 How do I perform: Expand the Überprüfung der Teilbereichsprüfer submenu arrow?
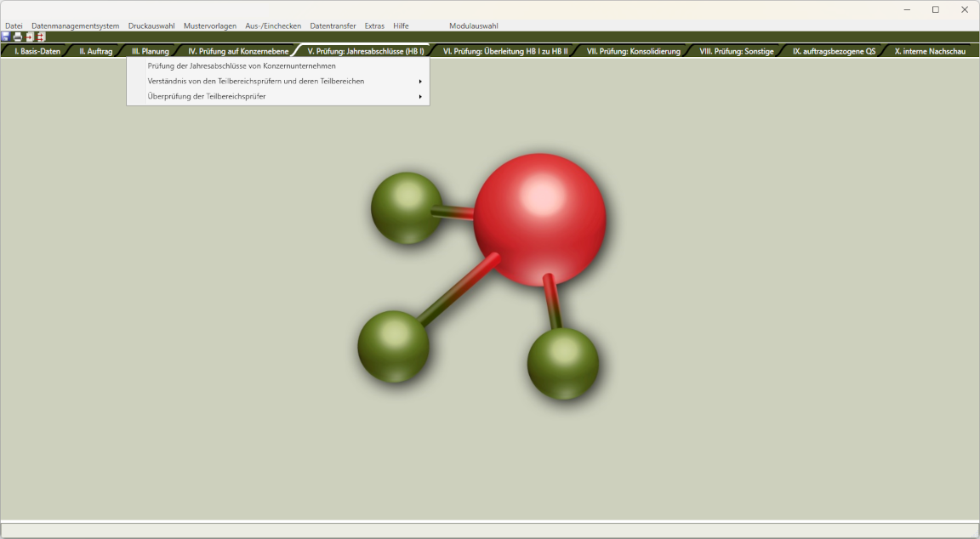click(420, 97)
